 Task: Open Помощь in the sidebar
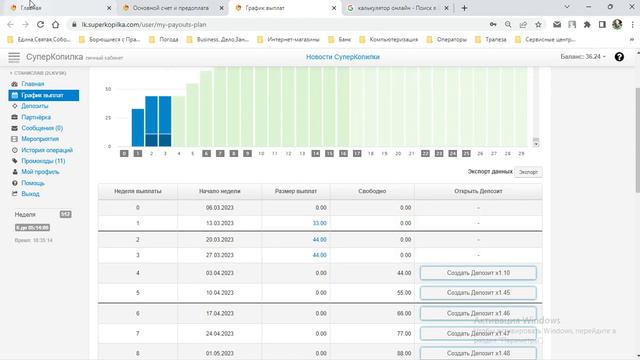pyautogui.click(x=33, y=183)
